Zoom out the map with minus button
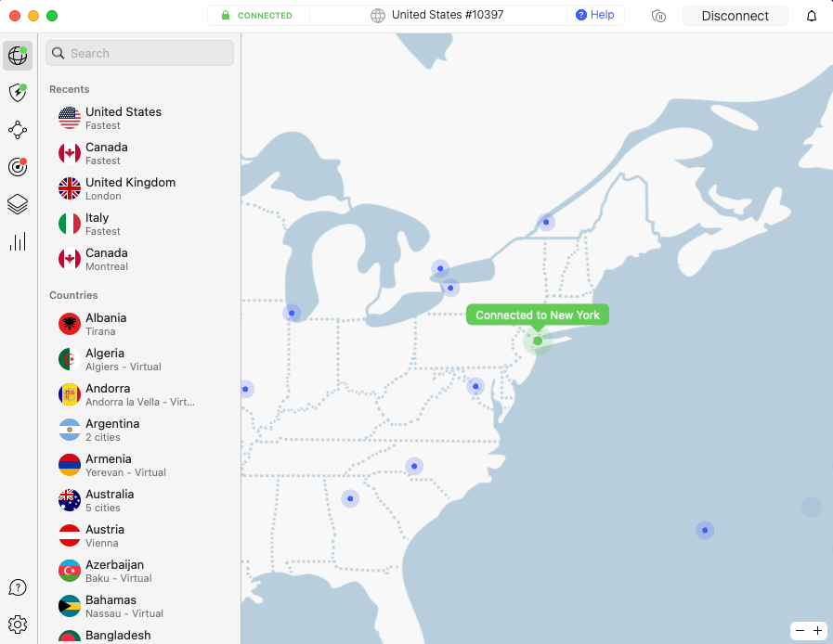This screenshot has height=644, width=833. coord(800,631)
